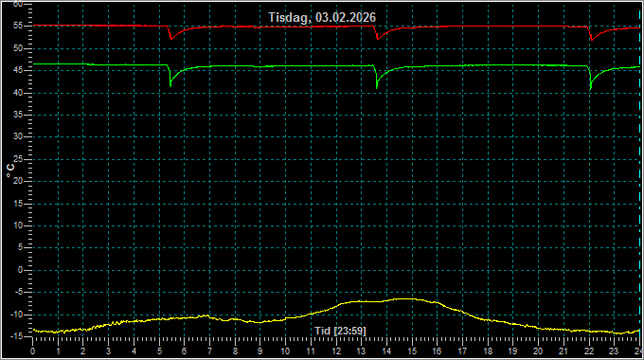Image resolution: width=644 pixels, height=360 pixels.
Task: Select hour 0 on the time axis
Action: [33, 351]
